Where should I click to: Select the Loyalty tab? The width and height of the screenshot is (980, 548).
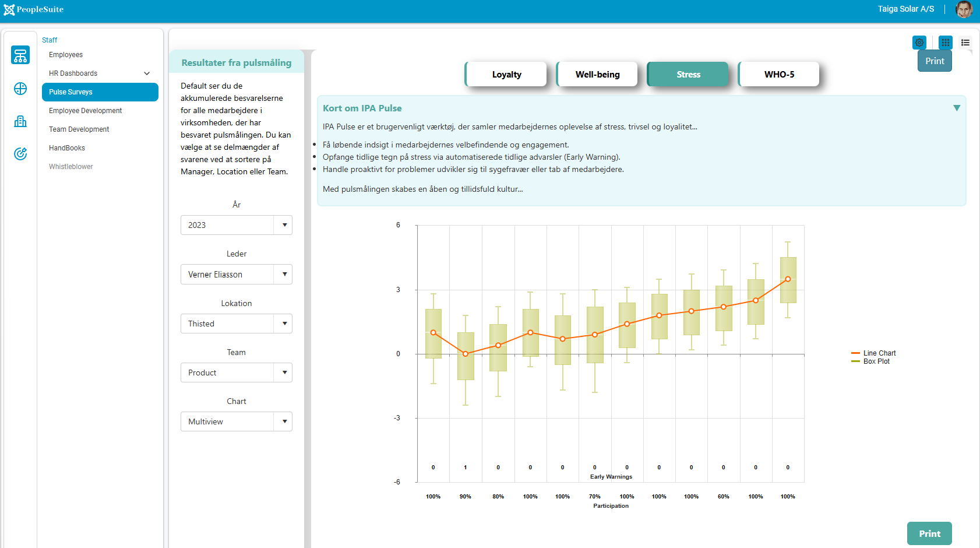pos(506,75)
